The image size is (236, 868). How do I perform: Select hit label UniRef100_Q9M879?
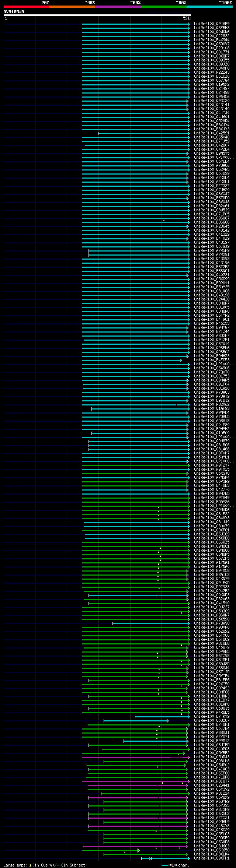212,441
